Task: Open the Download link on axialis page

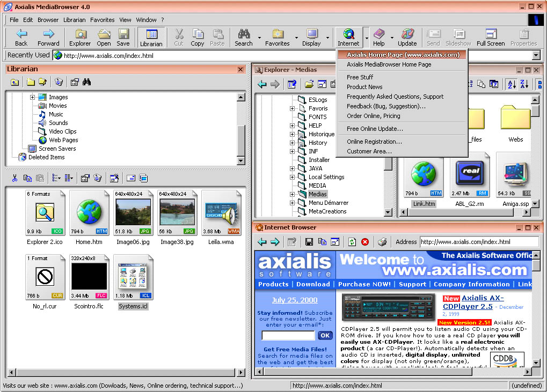Action: click(313, 284)
